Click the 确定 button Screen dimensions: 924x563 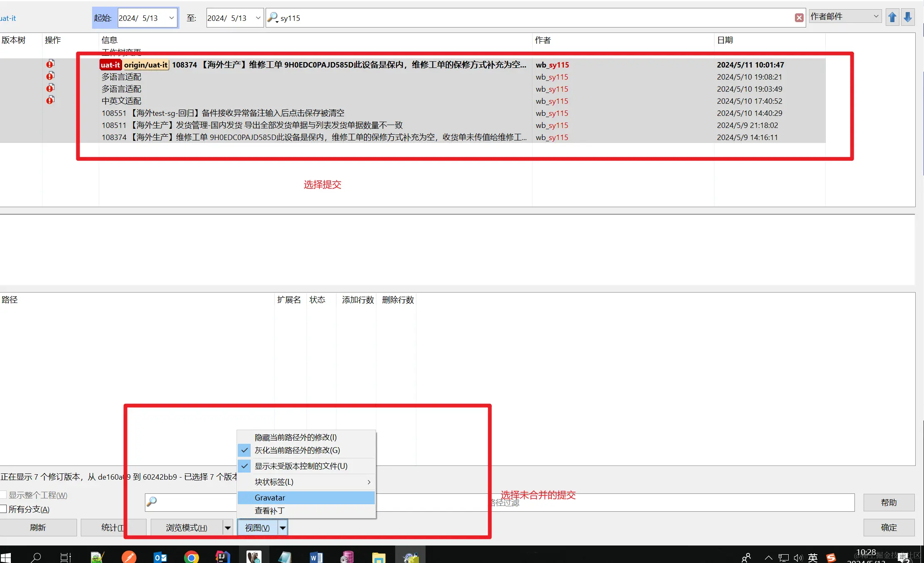tap(889, 528)
